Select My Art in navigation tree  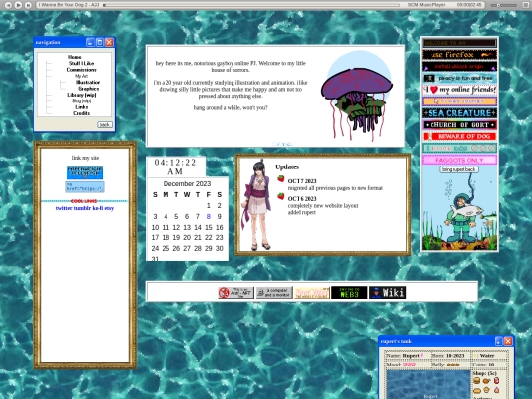pyautogui.click(x=81, y=76)
